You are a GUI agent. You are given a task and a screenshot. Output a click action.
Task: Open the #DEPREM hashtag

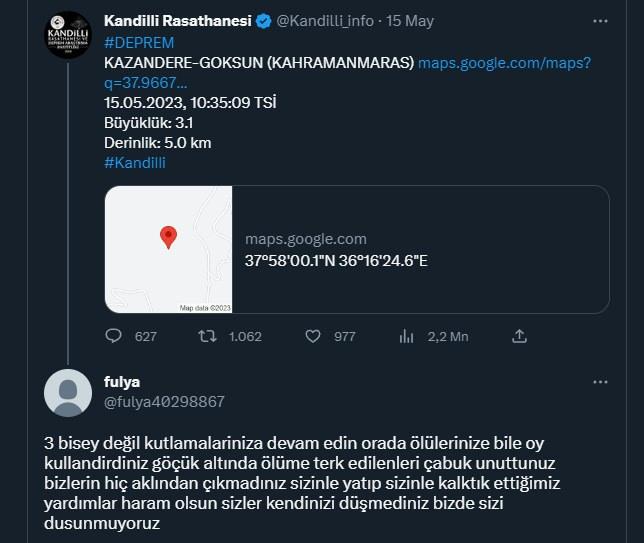point(139,43)
